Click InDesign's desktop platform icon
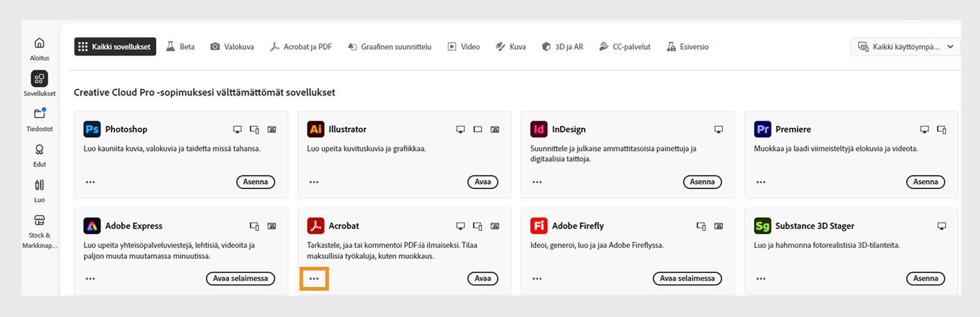Image resolution: width=980 pixels, height=317 pixels. 718,130
